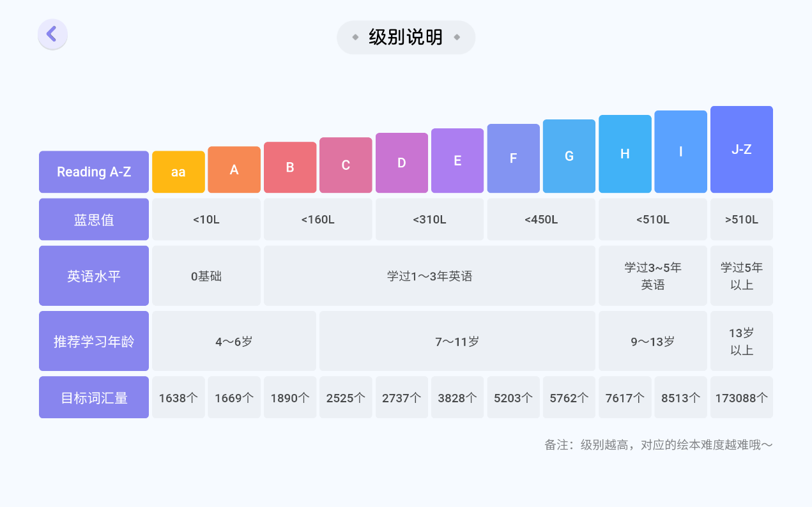The height and width of the screenshot is (507, 812).
Task: Click the 学过5年以上 cell
Action: (742, 276)
